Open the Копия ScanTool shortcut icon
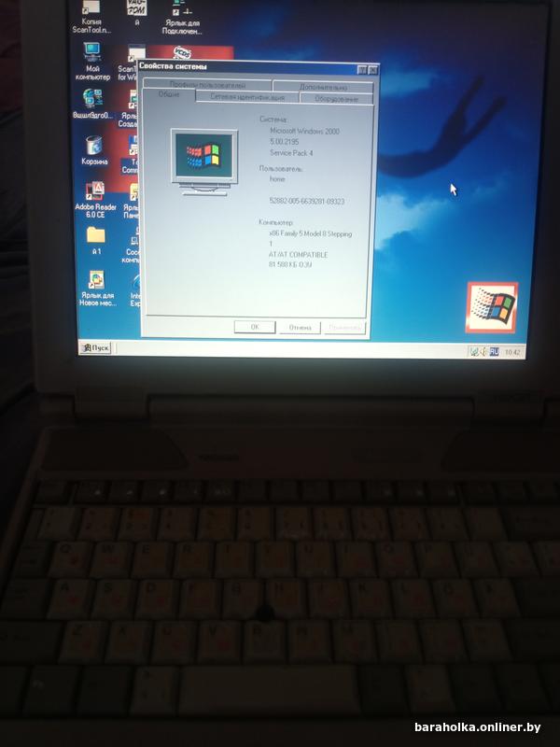The width and height of the screenshot is (560, 747). coord(91,17)
